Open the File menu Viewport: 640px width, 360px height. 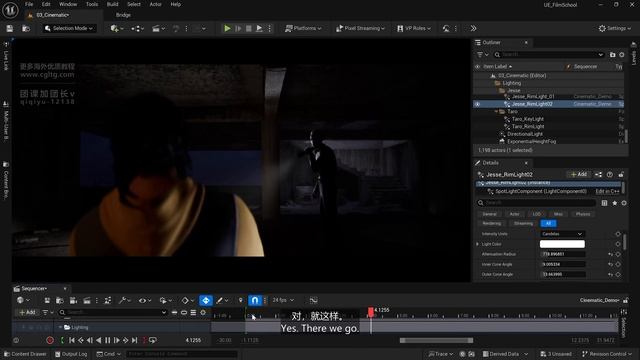29,4
